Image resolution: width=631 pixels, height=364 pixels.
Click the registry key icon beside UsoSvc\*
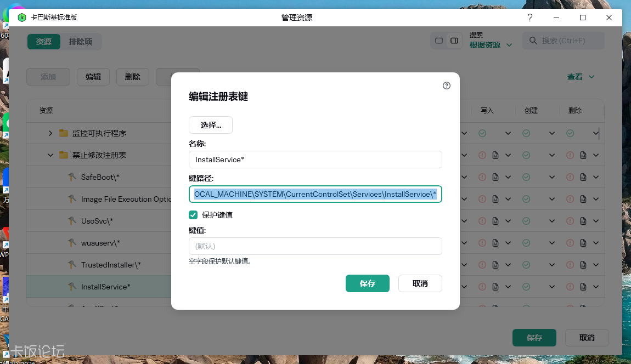(x=72, y=220)
